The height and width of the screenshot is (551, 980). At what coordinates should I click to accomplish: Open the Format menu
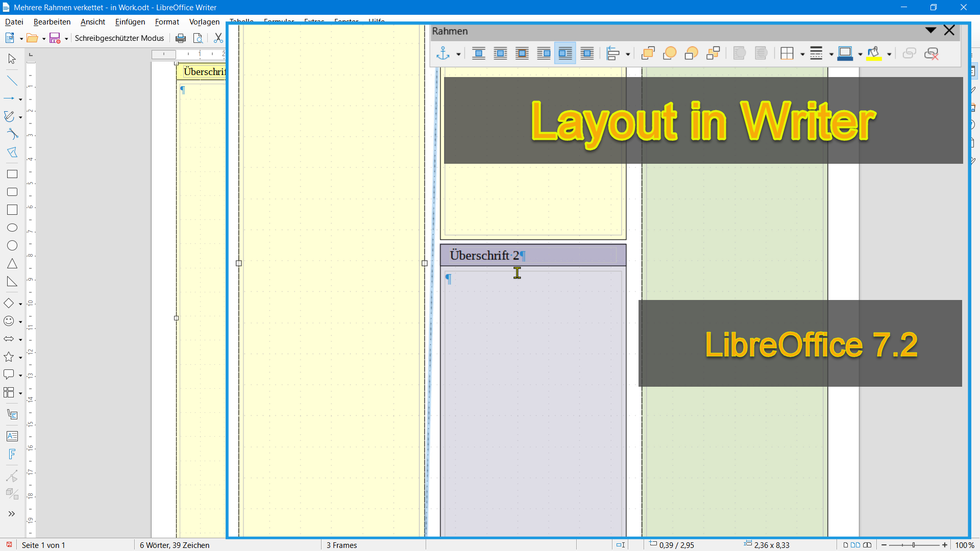[x=167, y=21]
